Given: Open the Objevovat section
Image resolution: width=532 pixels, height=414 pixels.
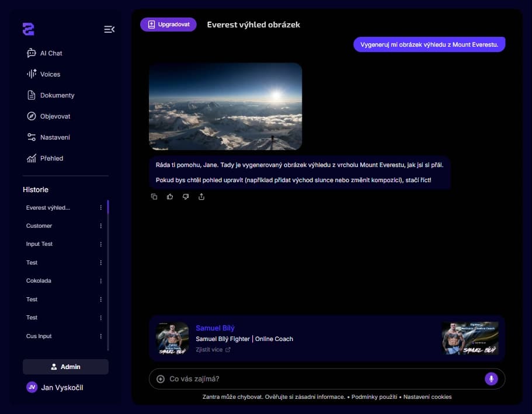Looking at the screenshot, I should click(54, 116).
